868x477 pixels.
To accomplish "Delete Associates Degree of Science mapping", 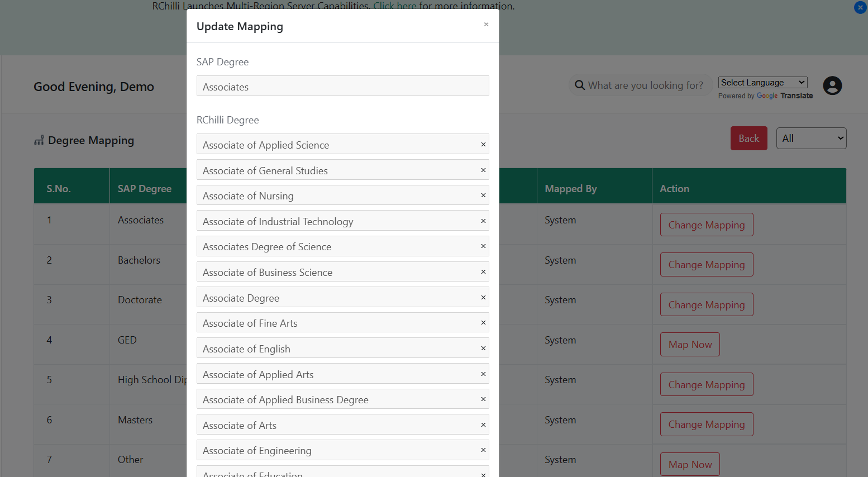I will (483, 246).
